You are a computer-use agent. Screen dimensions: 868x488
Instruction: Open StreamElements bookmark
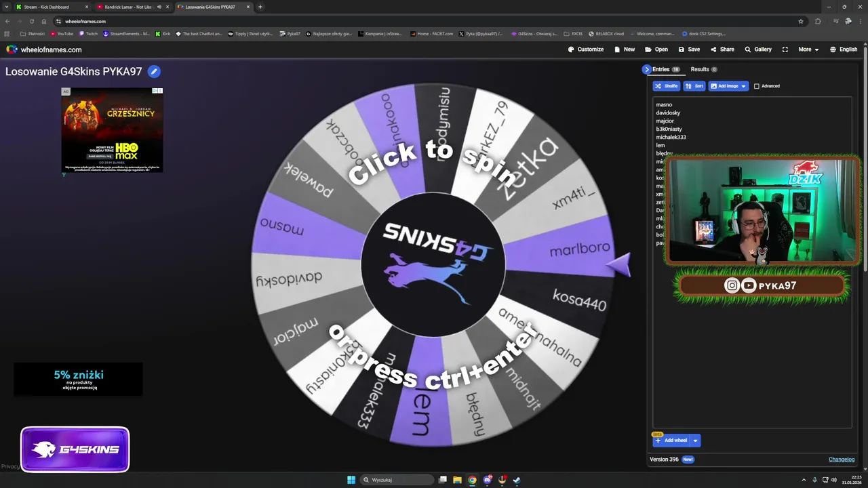(x=126, y=33)
